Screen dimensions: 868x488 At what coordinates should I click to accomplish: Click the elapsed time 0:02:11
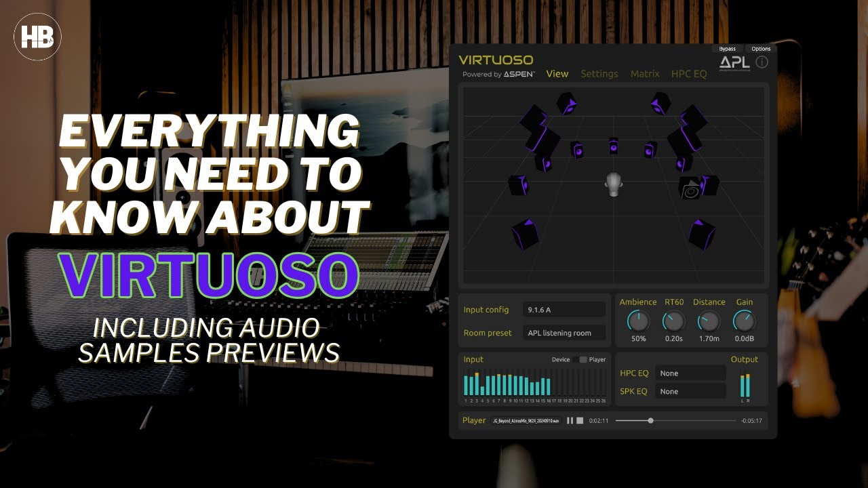599,421
